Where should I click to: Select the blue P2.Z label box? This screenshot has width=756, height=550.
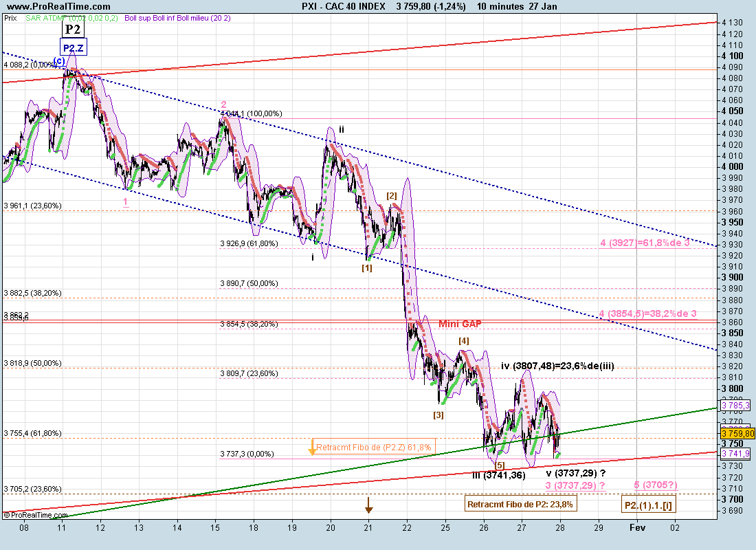(74, 47)
